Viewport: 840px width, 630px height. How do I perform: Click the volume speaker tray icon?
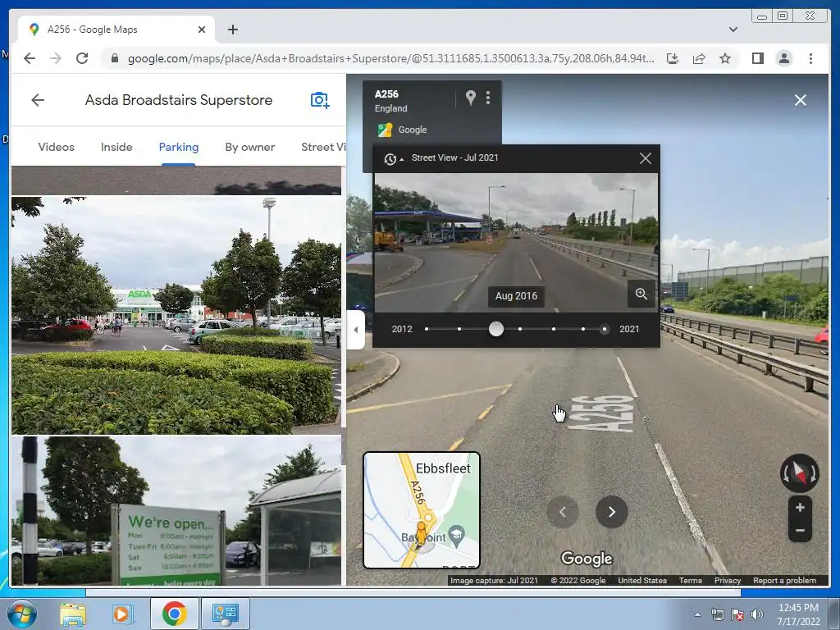[x=756, y=614]
